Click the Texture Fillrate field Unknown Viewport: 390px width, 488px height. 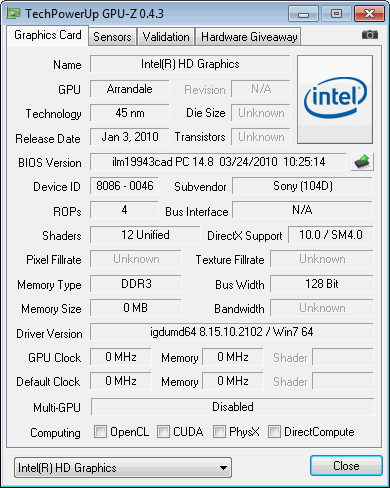pos(322,259)
